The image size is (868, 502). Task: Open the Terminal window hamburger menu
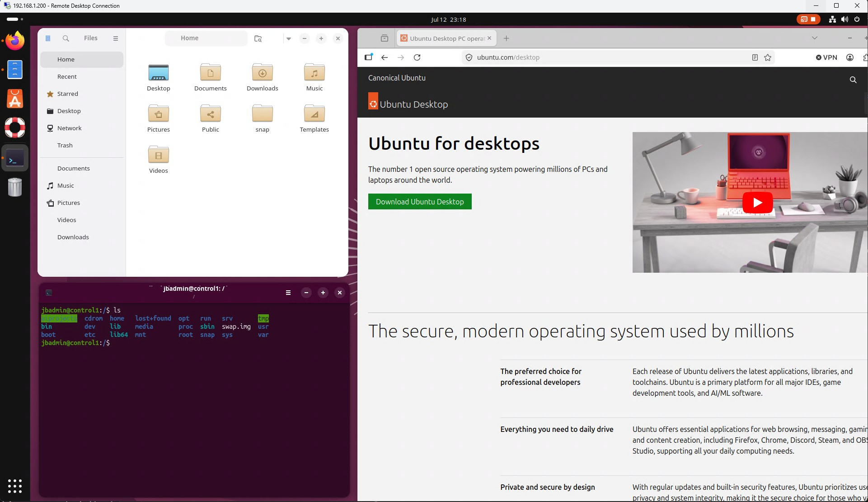[288, 293]
